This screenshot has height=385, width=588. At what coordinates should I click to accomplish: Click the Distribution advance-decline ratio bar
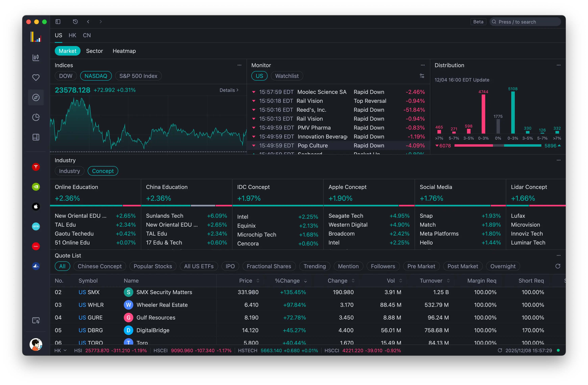point(498,146)
